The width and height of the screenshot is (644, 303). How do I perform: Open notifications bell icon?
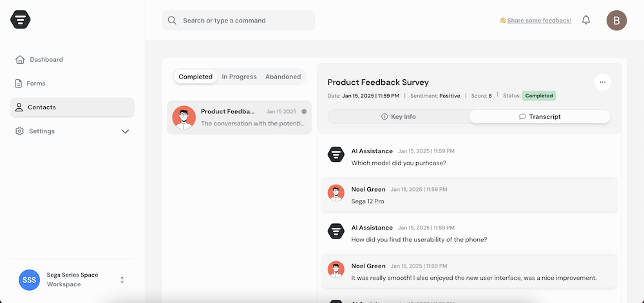(x=586, y=20)
